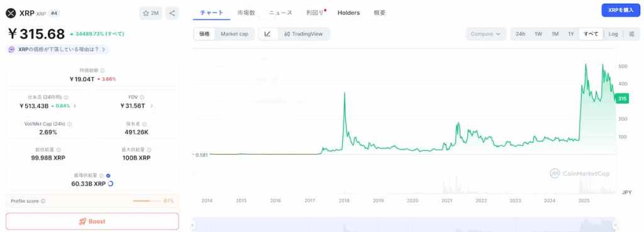Click the ¥513.43B volume value
This screenshot has width=644, height=232.
coord(34,106)
